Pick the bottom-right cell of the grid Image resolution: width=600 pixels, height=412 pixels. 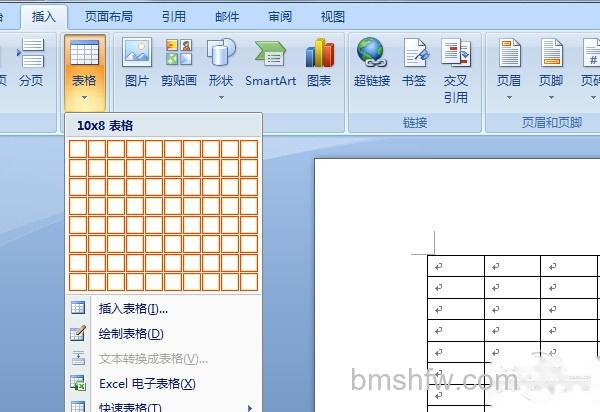point(249,282)
